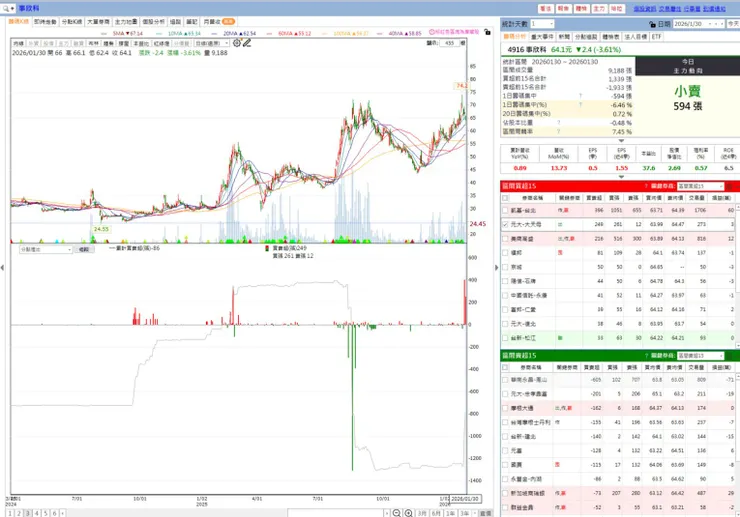Open dropdown in red 區間買超15 header
The height and width of the screenshot is (517, 740).
(700, 186)
